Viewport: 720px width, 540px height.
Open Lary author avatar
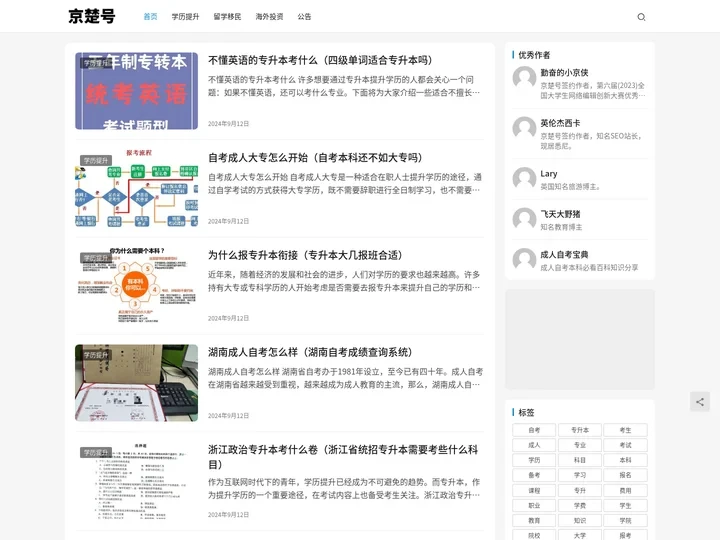(524, 178)
